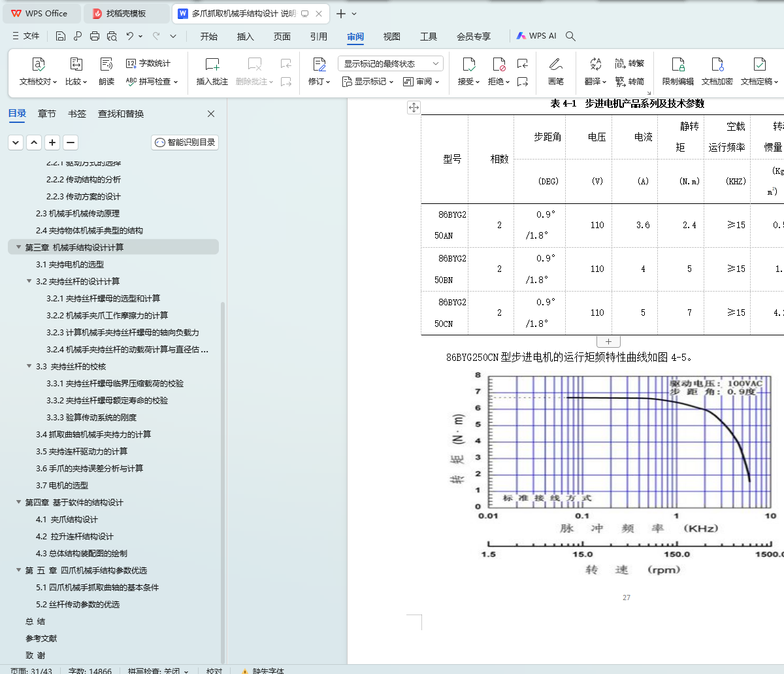Open print preview icon
The width and height of the screenshot is (784, 674).
coord(112,36)
